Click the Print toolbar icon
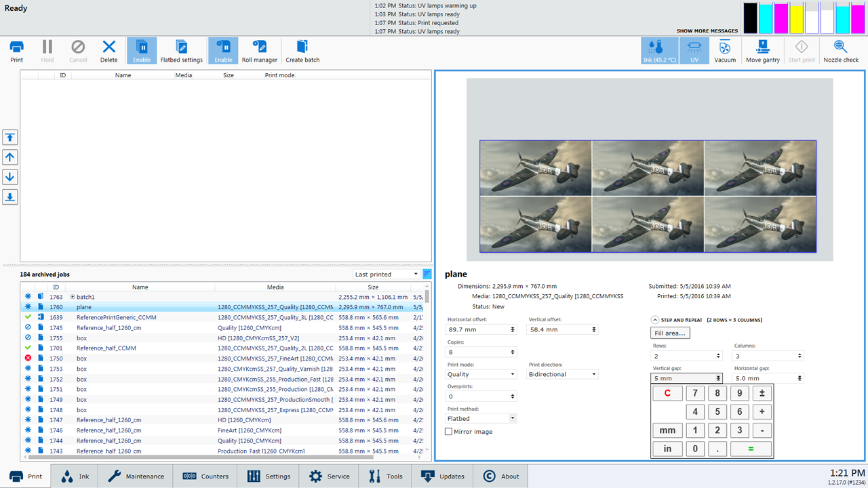Screen dimensions: 868x488 coord(16,51)
